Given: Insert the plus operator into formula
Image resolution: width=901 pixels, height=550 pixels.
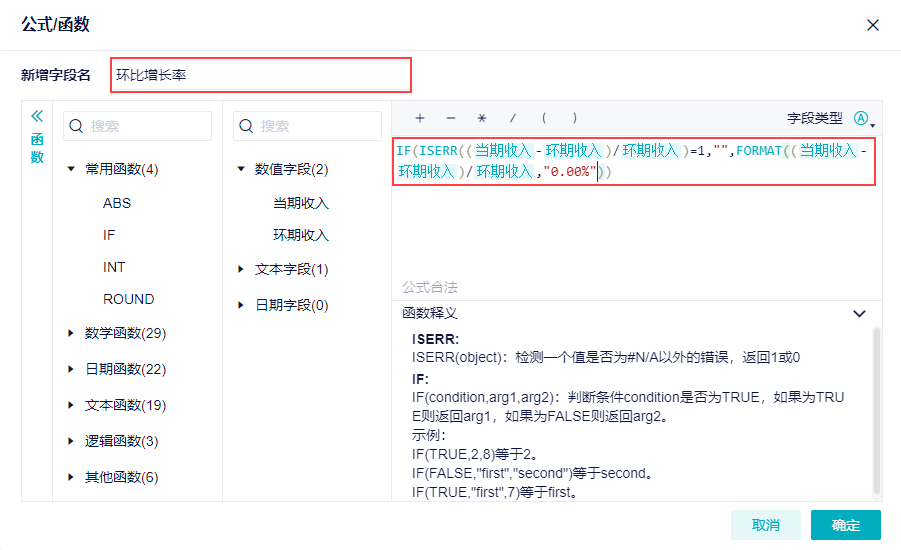Looking at the screenshot, I should click(x=420, y=118).
